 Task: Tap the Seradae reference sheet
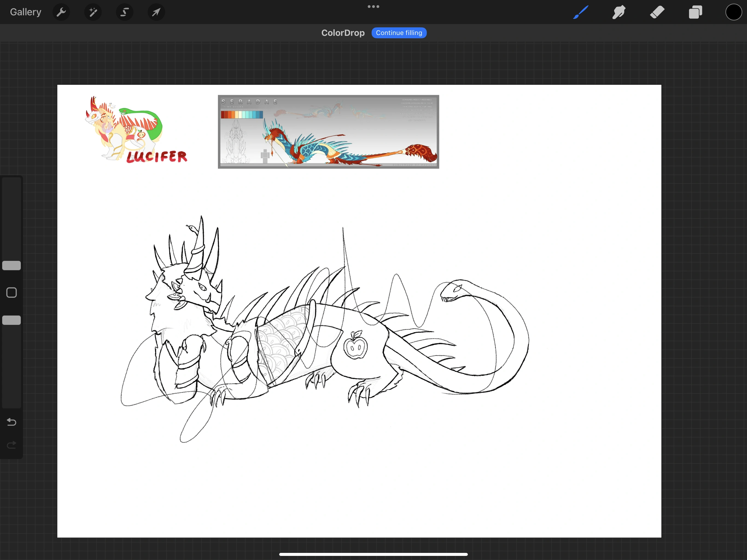tap(328, 132)
